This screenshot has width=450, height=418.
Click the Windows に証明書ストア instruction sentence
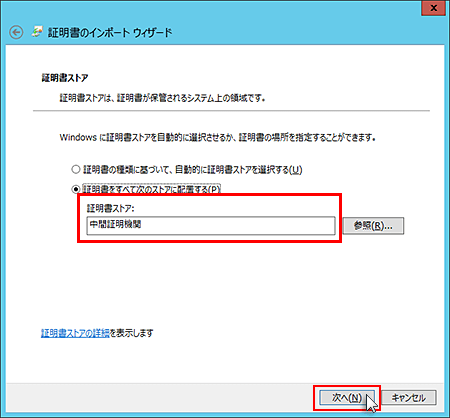(x=218, y=137)
